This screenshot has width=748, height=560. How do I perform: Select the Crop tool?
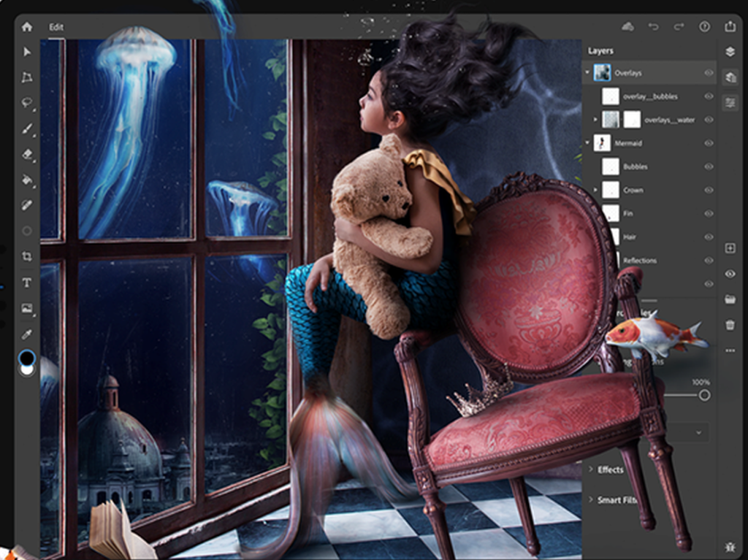[27, 256]
